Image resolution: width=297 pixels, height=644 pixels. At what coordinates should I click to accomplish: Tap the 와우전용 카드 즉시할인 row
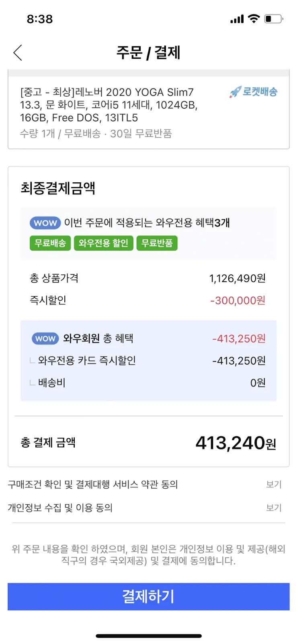tap(148, 361)
